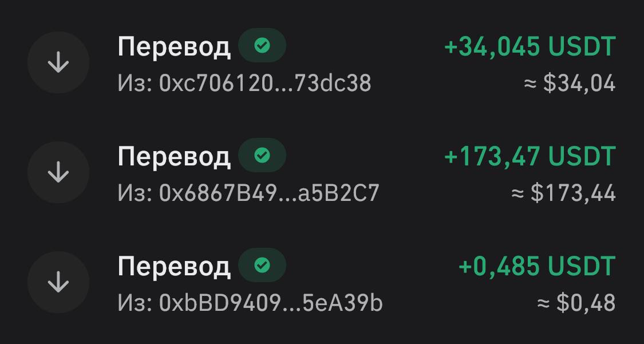This screenshot has height=344, width=644.
Task: Click the ≈ $34,04 fiat value
Action: tap(570, 84)
